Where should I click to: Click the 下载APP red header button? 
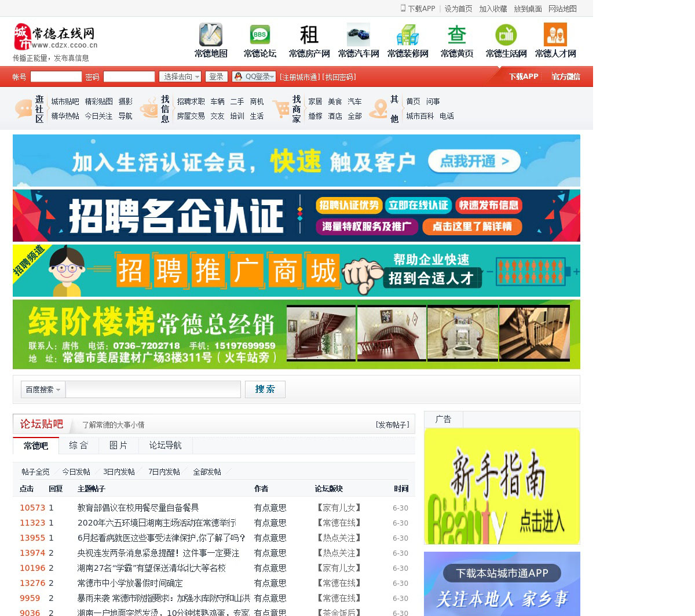click(524, 76)
